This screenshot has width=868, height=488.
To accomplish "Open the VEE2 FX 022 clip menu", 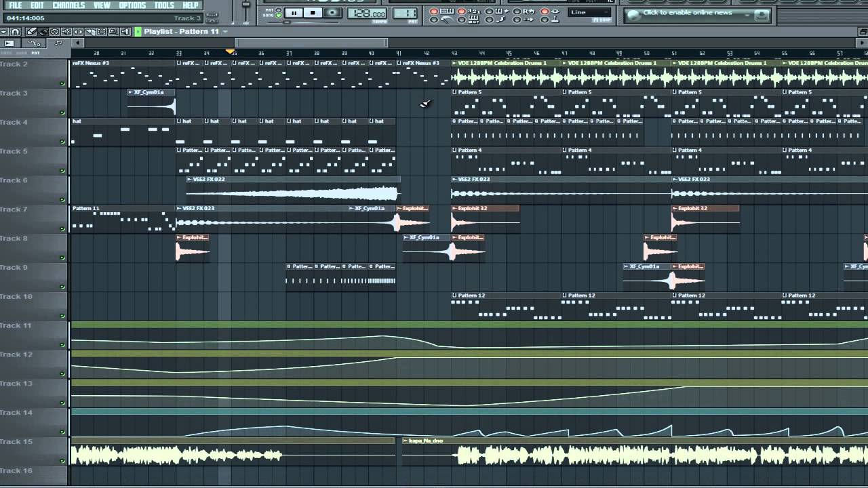I will pyautogui.click(x=189, y=180).
